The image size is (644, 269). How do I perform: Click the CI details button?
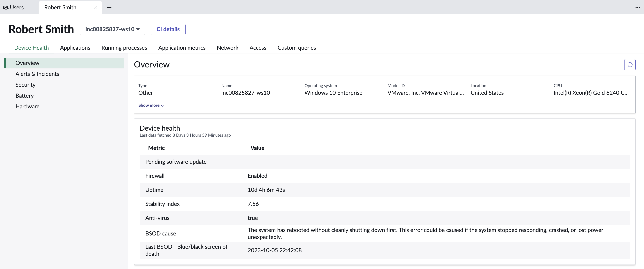pyautogui.click(x=168, y=29)
